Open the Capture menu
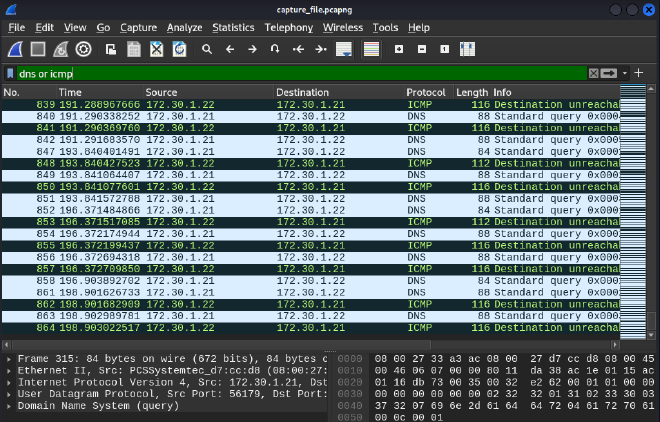Image resolution: width=660 pixels, height=422 pixels. click(138, 28)
